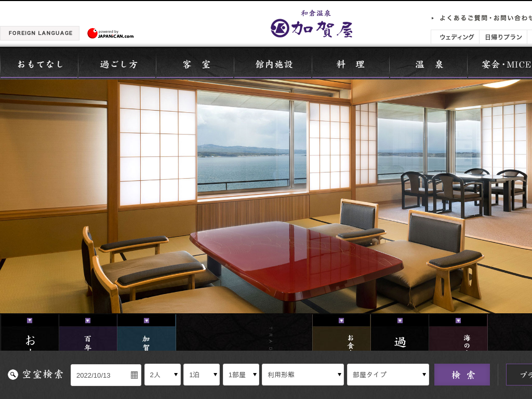
Task: Click the purple arrow above 加賀 tile
Action: click(x=147, y=321)
